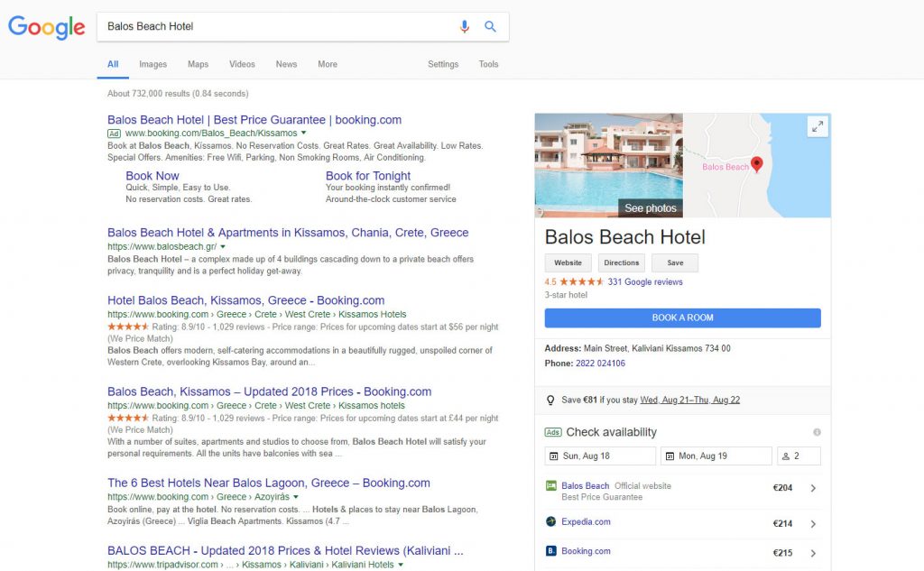Image resolution: width=924 pixels, height=571 pixels.
Task: Click phone number 2822 024106
Action: click(x=600, y=363)
